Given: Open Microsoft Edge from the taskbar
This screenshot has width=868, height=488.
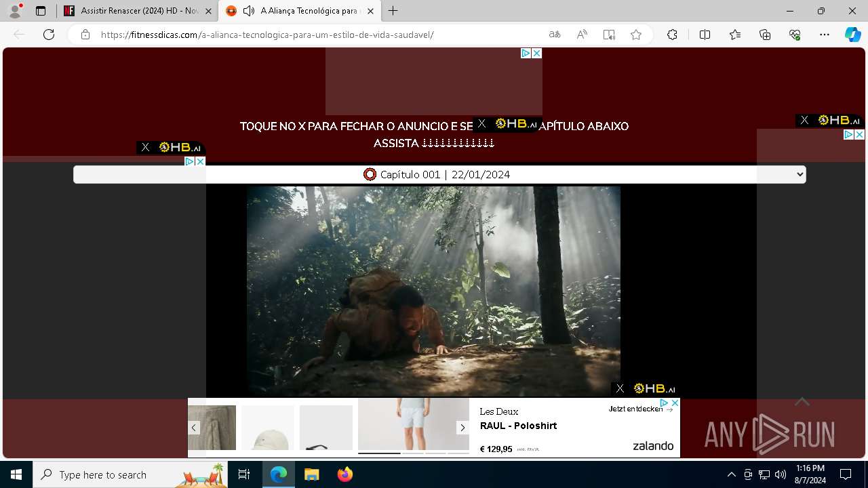Looking at the screenshot, I should click(279, 474).
